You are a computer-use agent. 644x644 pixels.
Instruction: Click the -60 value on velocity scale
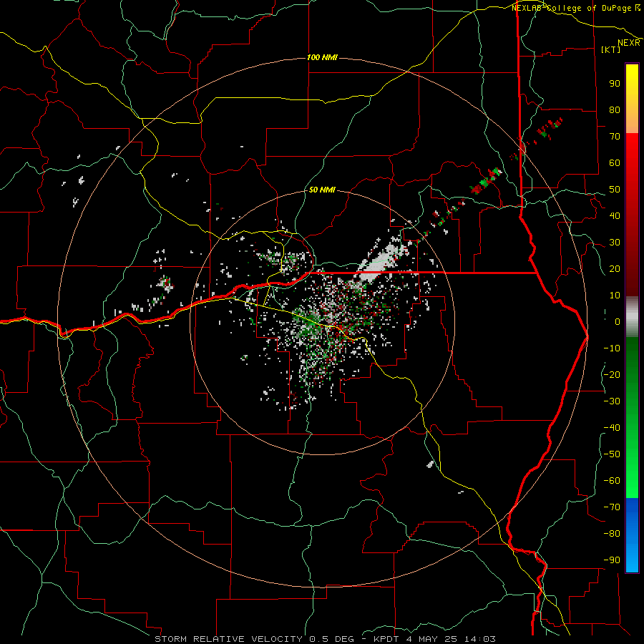[612, 481]
